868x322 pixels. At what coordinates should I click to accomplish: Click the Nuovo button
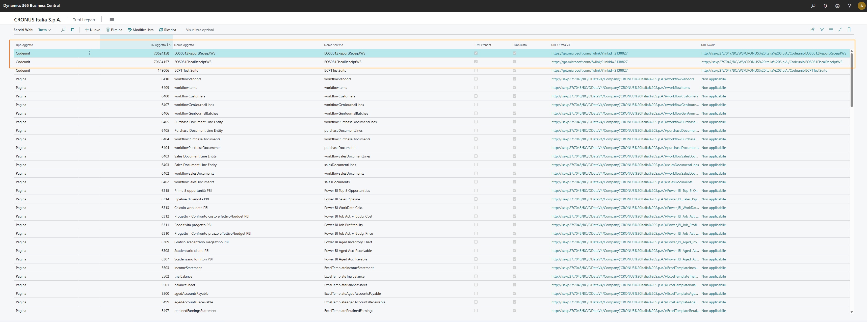point(92,30)
